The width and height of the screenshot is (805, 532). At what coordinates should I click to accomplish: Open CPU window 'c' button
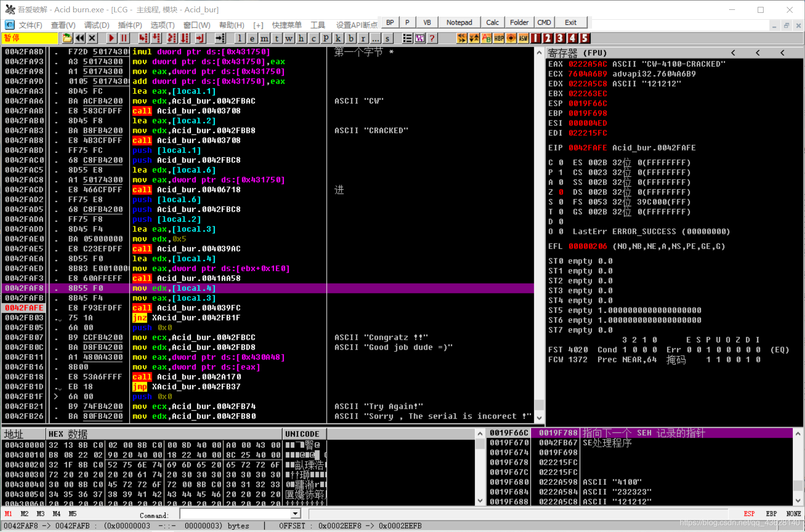[x=314, y=38]
